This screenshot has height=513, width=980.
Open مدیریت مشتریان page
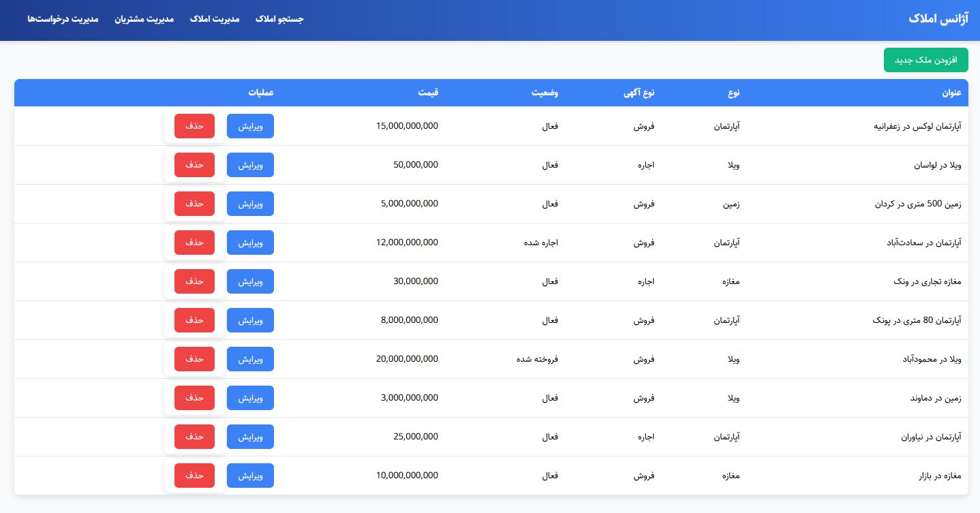click(144, 19)
